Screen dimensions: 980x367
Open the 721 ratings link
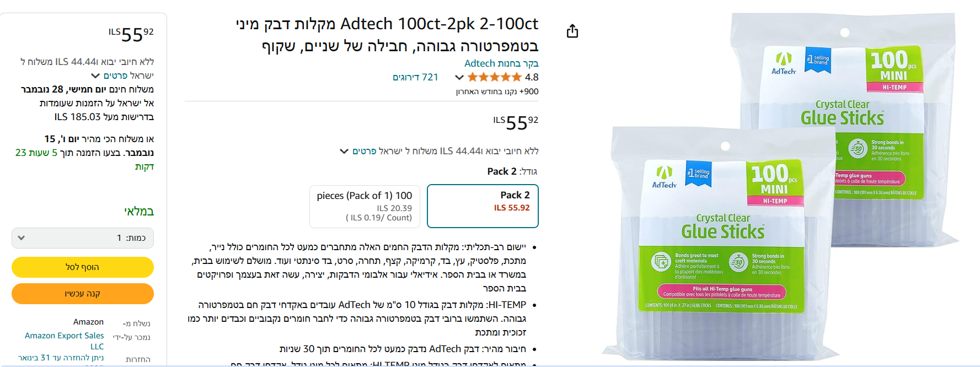pos(415,77)
